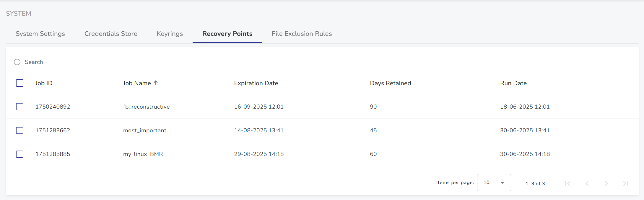Go to previous page of results
This screenshot has height=200, width=644.
[587, 183]
